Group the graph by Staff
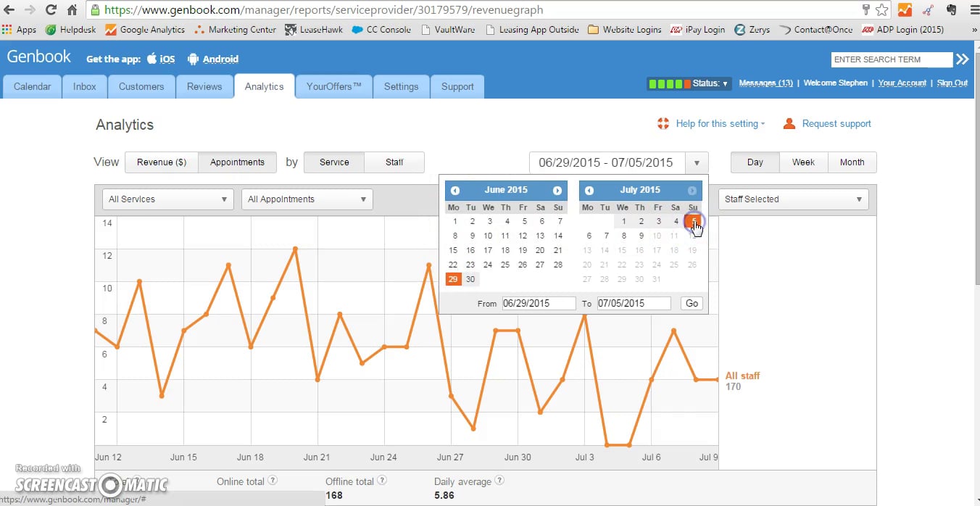 394,162
